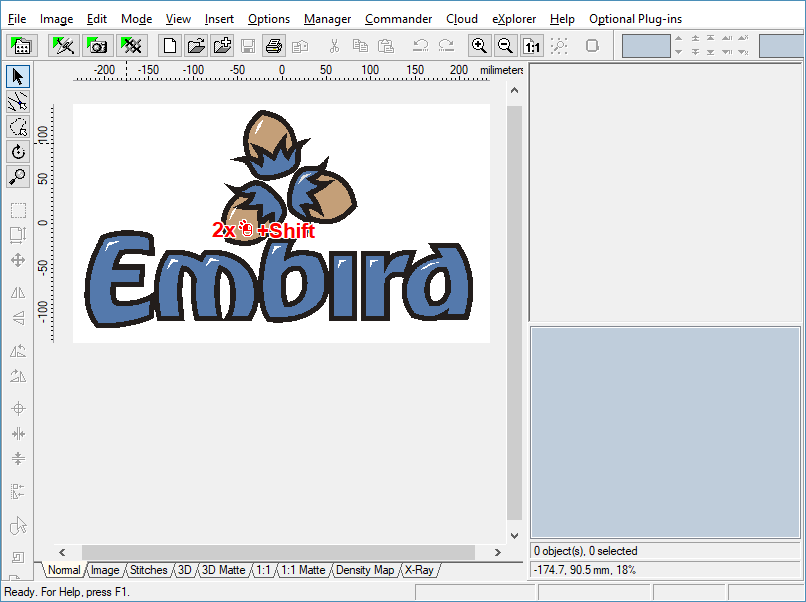
Task: Create a new blank design page
Action: (170, 46)
